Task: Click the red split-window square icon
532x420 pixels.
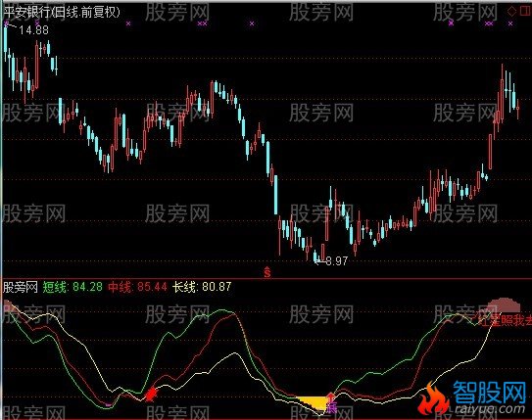Action: click(525, 12)
